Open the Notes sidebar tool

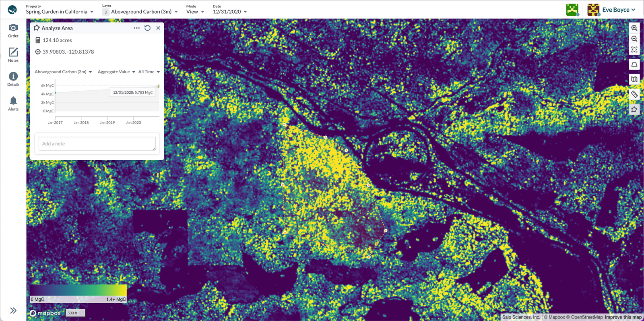[13, 54]
